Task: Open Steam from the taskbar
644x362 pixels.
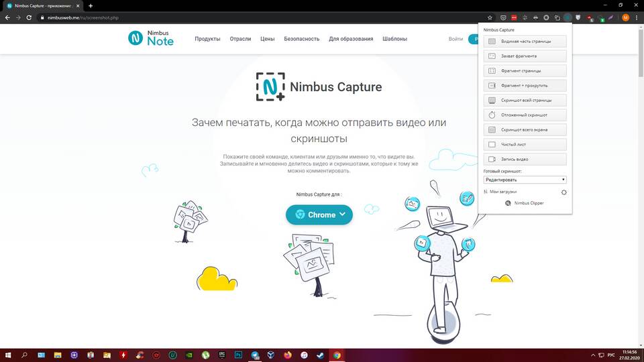Action: (321, 355)
